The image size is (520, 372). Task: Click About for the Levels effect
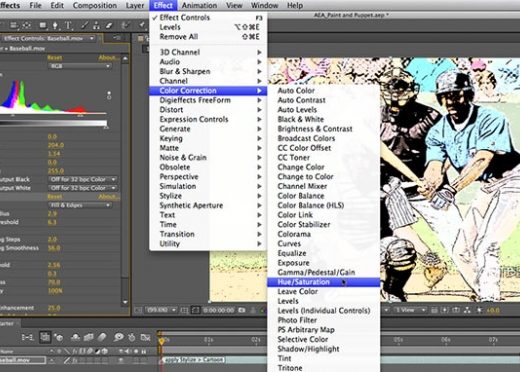(109, 58)
